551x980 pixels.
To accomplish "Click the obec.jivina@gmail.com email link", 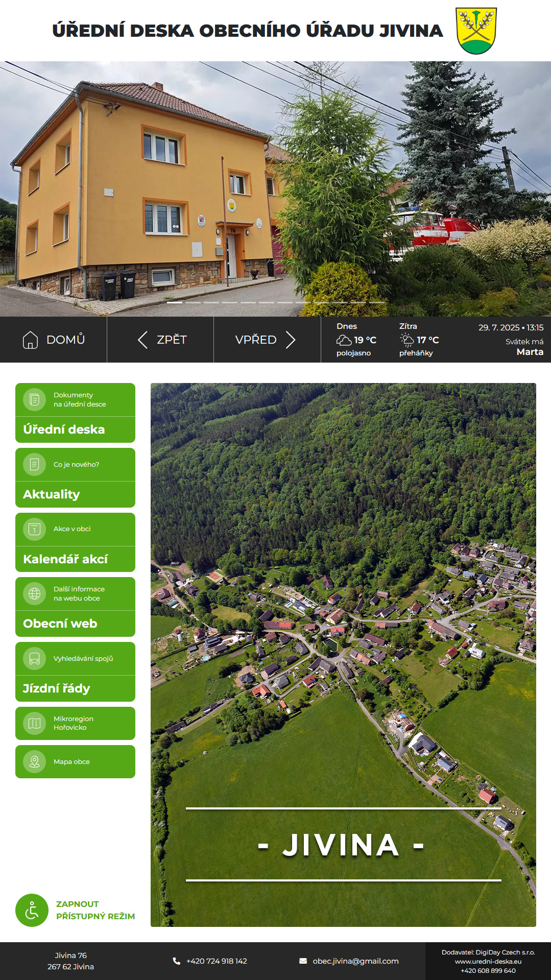I will coord(355,961).
